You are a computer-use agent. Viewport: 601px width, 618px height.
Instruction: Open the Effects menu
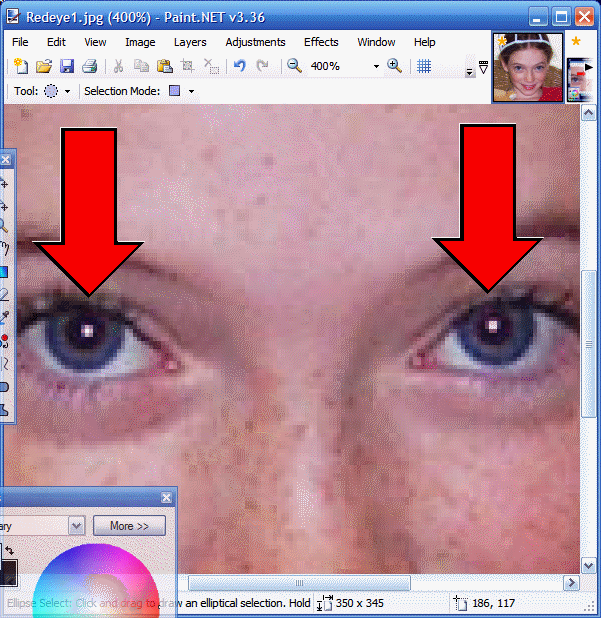point(321,42)
